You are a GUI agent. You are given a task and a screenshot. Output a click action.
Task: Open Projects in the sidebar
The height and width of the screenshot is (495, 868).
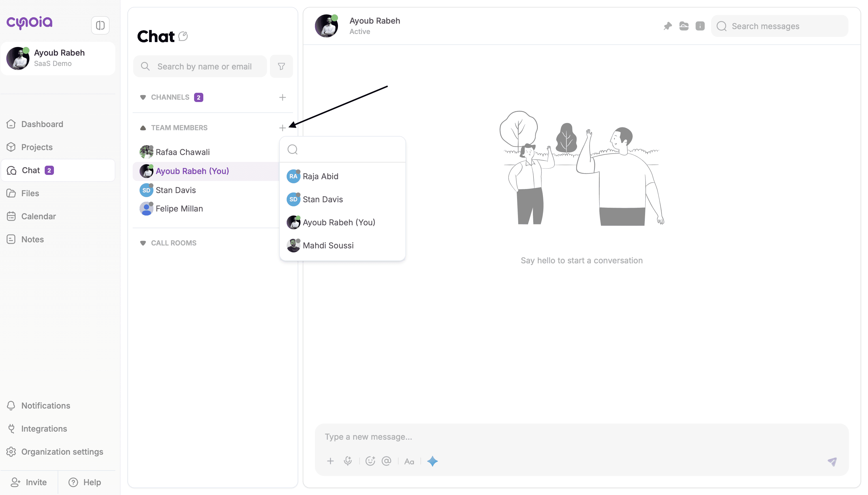(37, 147)
